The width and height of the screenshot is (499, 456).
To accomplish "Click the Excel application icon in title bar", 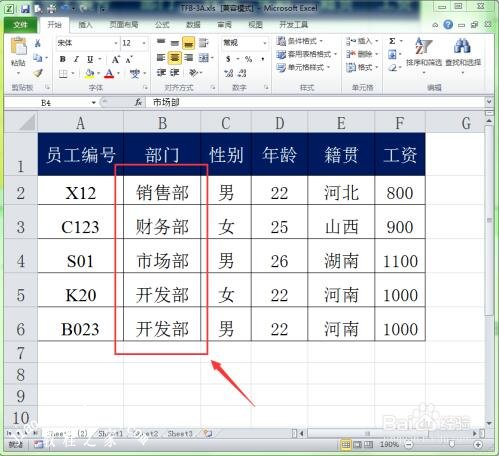I will 9,9.
